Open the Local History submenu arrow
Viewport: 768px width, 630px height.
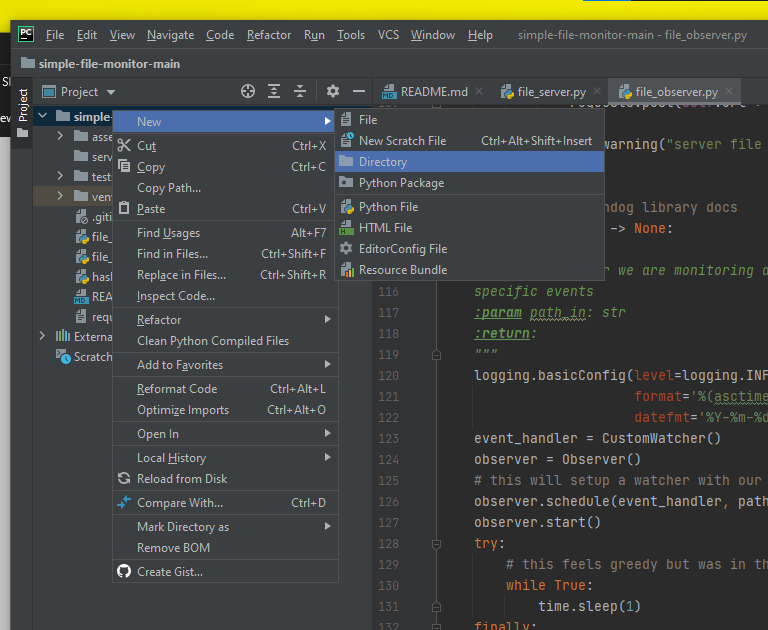coord(327,457)
